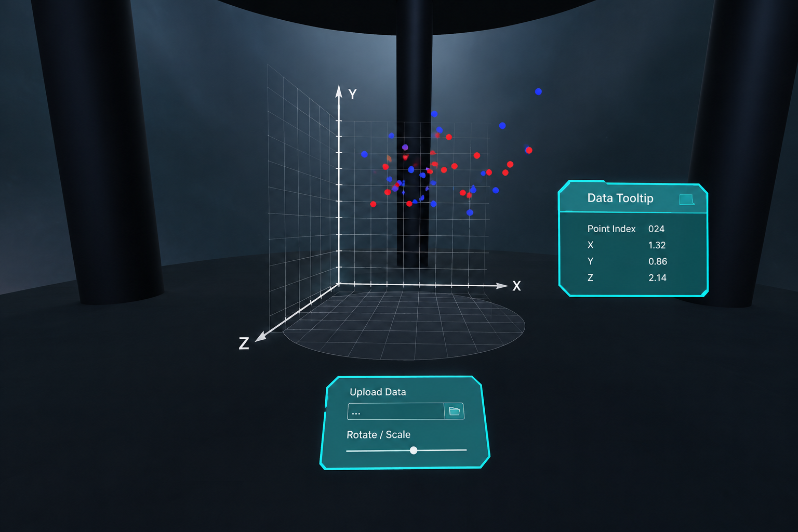Select the highest blue data point in the plot
This screenshot has width=798, height=532.
click(x=538, y=91)
